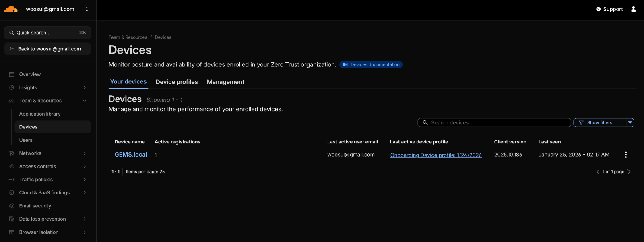Go to the previous page arrow

click(x=598, y=172)
